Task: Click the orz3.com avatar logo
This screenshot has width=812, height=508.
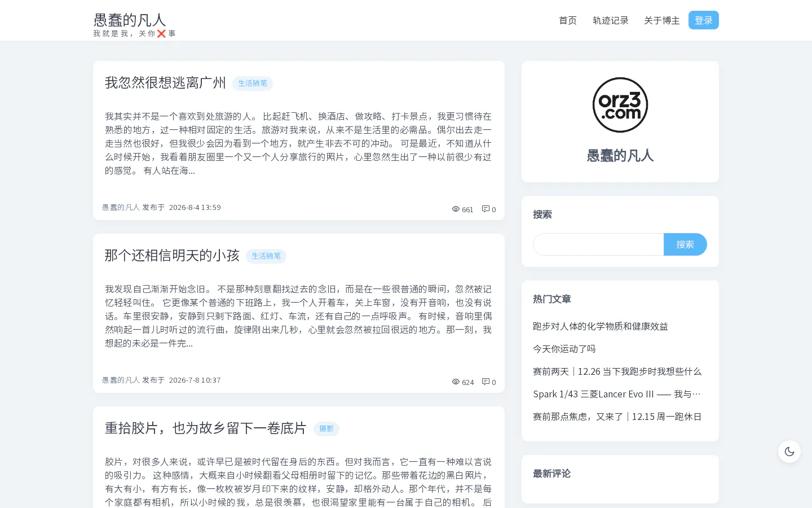Action: click(x=620, y=105)
